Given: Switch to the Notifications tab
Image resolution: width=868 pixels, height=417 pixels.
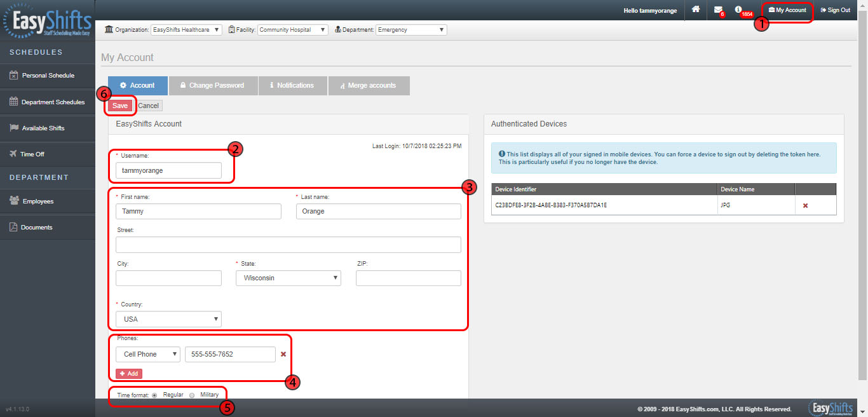Looking at the screenshot, I should [292, 85].
